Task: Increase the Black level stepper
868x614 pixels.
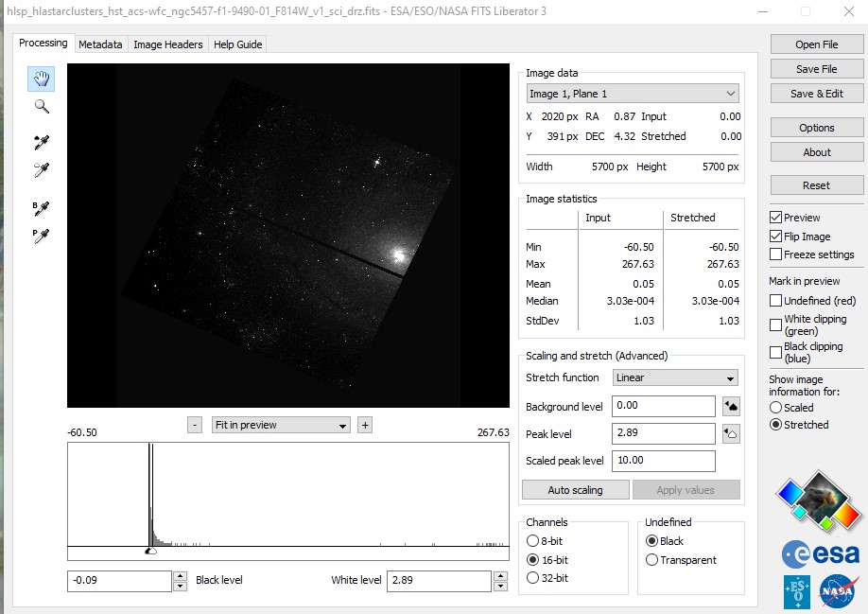Action: 180,576
